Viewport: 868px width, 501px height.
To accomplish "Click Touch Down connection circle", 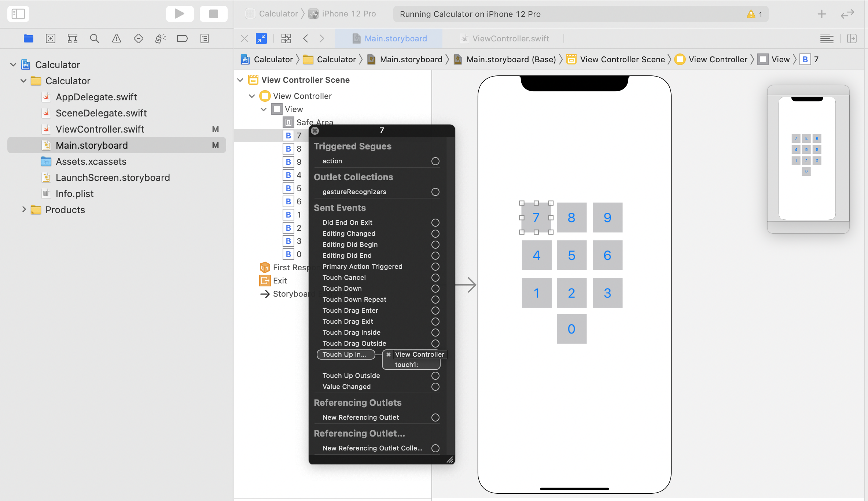I will tap(435, 289).
